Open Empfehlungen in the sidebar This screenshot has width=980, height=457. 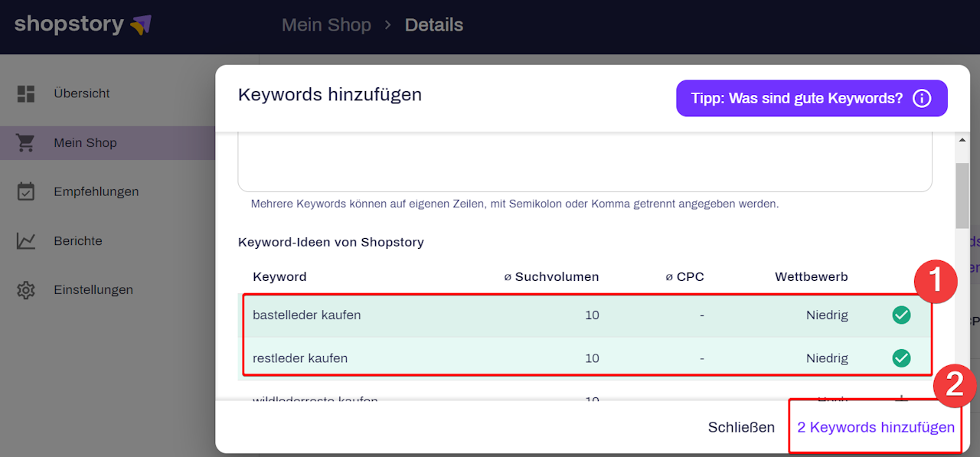(96, 191)
